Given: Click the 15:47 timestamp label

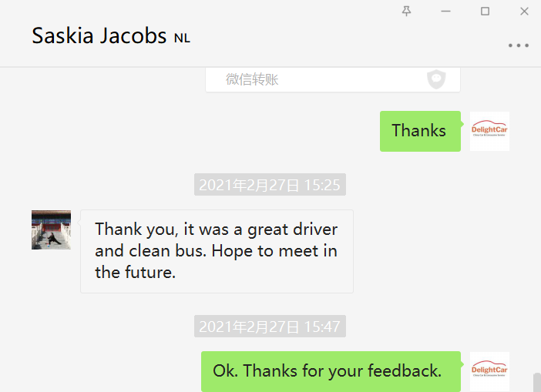Looking at the screenshot, I should (270, 326).
